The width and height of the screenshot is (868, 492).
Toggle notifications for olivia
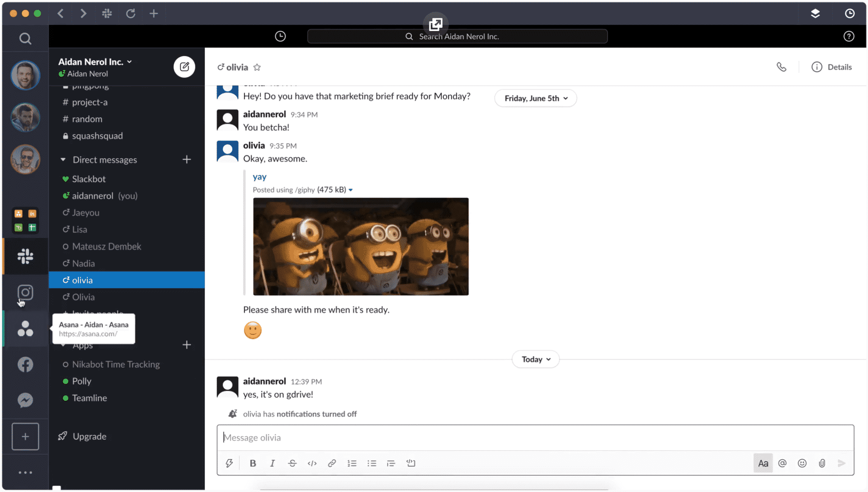(x=231, y=414)
